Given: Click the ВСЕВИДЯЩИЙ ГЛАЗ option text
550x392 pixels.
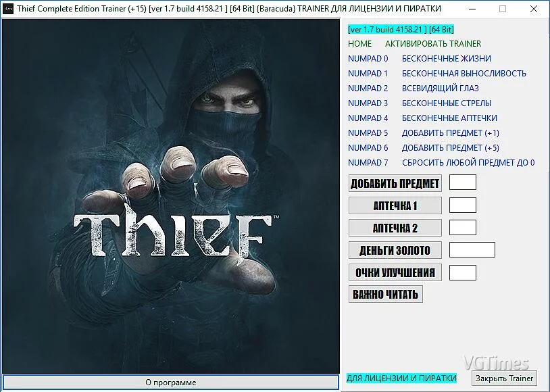Looking at the screenshot, I should pos(441,88).
